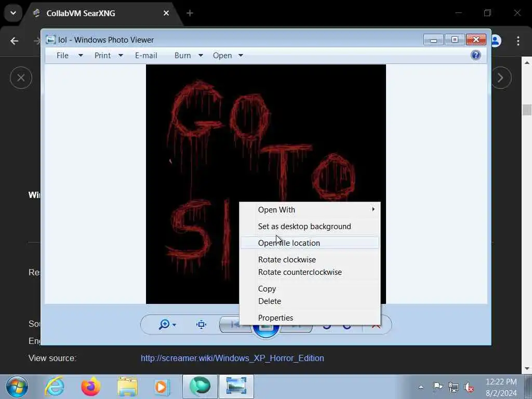Select Open file location
The image size is (532, 399).
click(x=310, y=243)
